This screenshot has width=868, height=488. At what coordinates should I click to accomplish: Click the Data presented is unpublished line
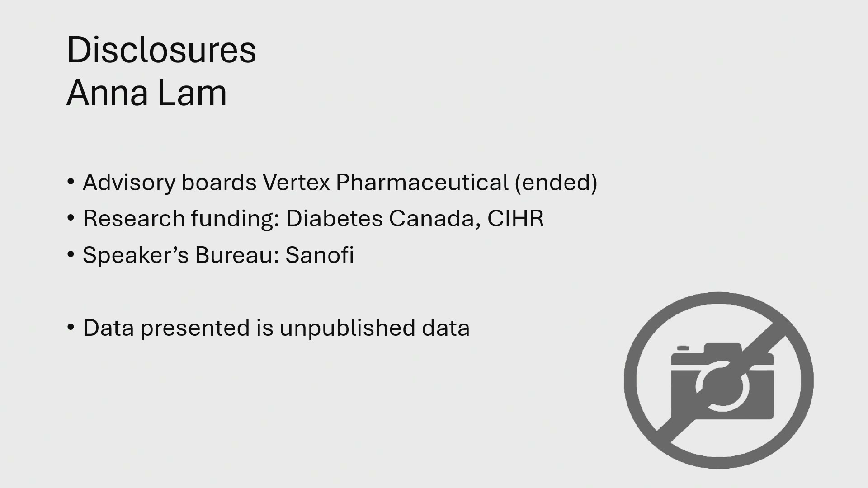point(276,328)
